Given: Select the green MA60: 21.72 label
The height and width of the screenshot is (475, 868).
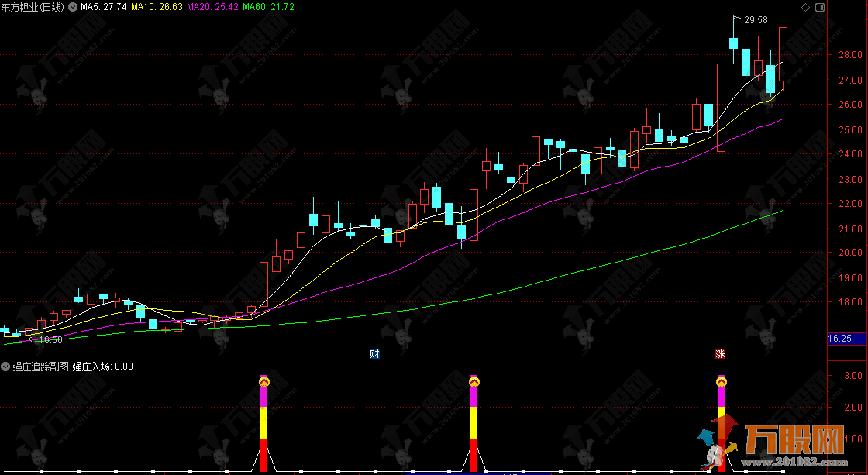Looking at the screenshot, I should 268,7.
